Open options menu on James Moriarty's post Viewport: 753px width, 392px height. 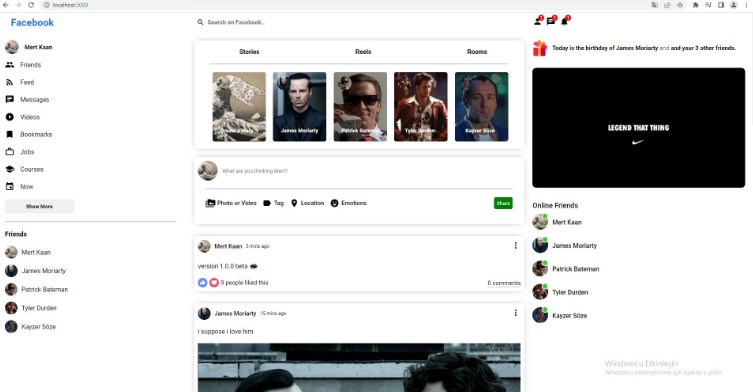click(x=516, y=313)
